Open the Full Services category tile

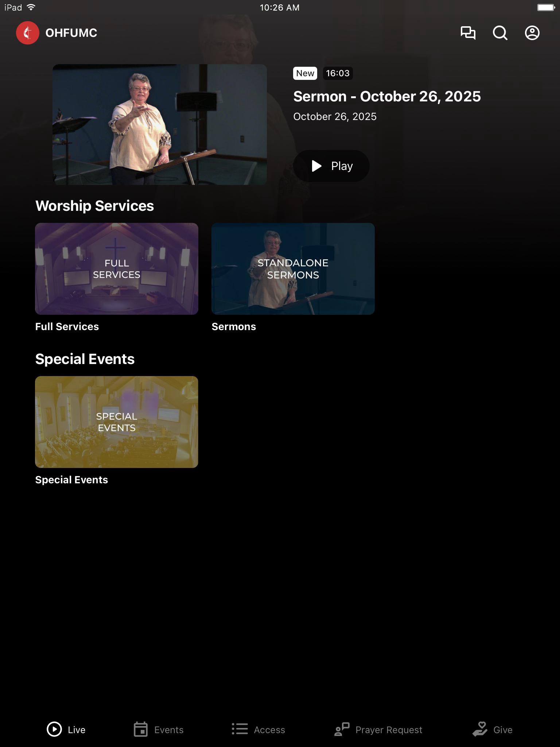click(x=117, y=269)
